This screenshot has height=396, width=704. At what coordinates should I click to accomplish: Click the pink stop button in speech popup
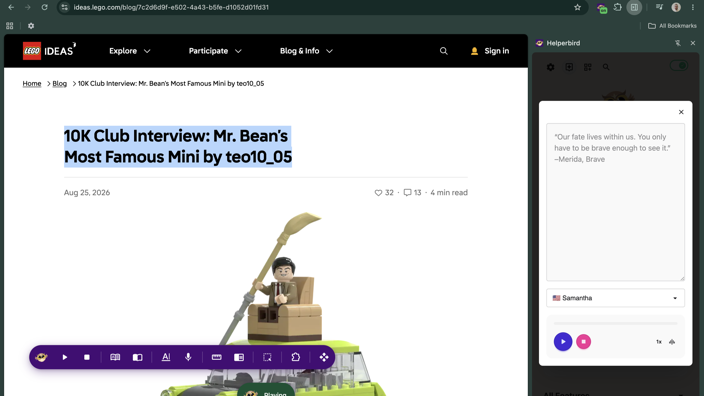click(x=583, y=342)
